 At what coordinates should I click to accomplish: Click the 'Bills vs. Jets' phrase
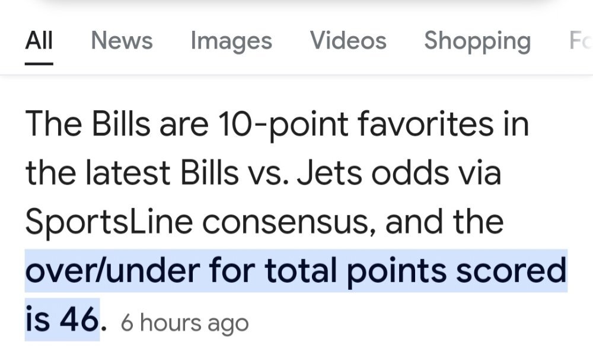point(271,173)
